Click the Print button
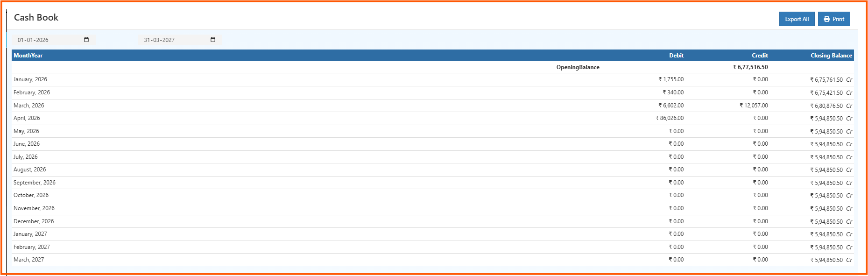 [x=834, y=19]
